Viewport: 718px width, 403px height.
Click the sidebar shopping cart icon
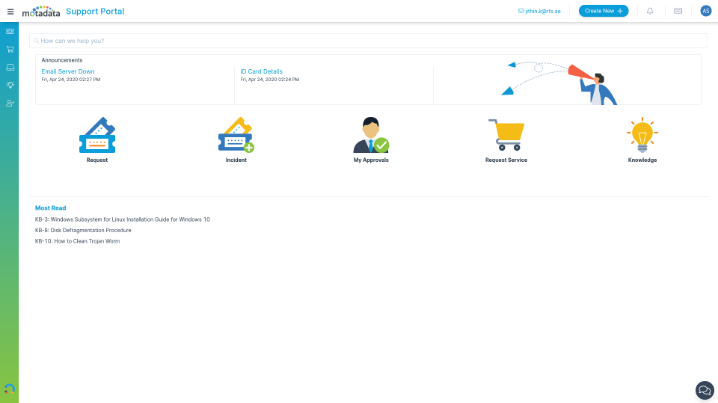tap(10, 49)
